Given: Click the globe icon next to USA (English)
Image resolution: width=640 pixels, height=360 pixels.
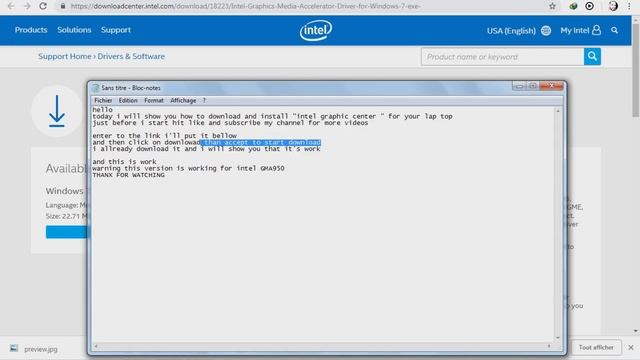Looking at the screenshot, I should 546,31.
